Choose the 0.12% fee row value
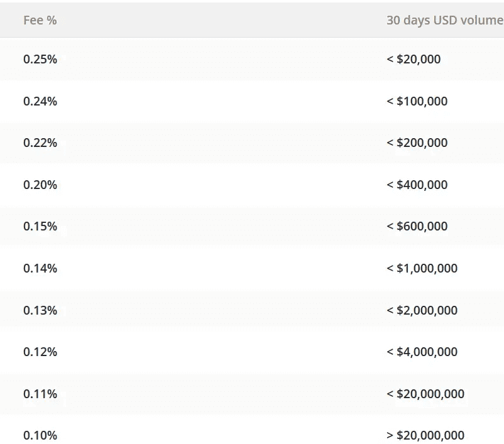The image size is (504, 444). pos(40,352)
